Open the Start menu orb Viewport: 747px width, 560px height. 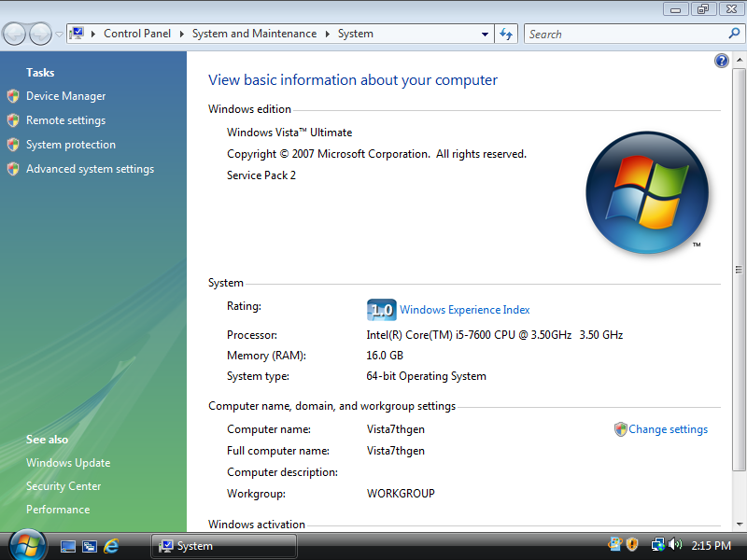point(28,545)
